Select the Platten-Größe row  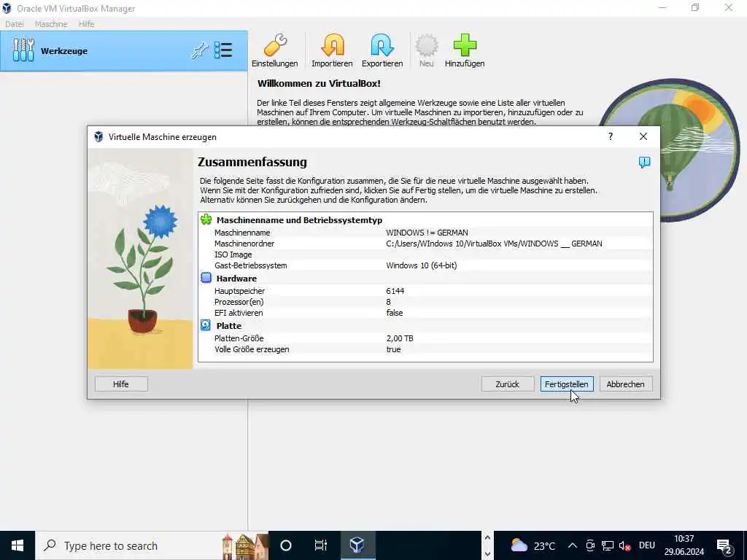click(425, 338)
